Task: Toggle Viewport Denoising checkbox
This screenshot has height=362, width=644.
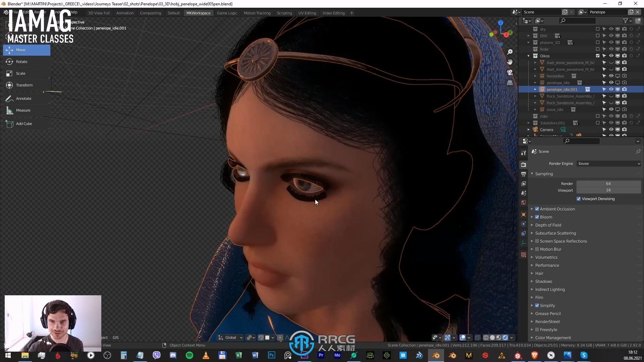Action: pos(579,199)
